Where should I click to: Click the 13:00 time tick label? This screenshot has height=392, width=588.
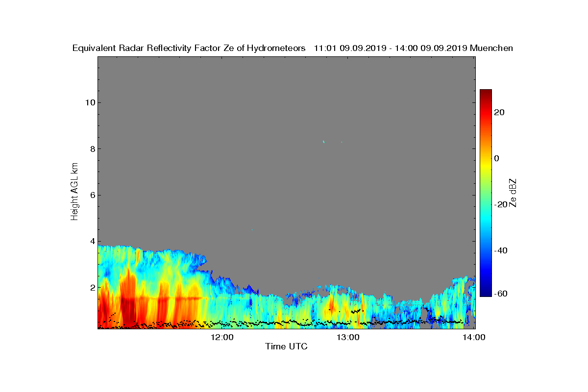349,337
